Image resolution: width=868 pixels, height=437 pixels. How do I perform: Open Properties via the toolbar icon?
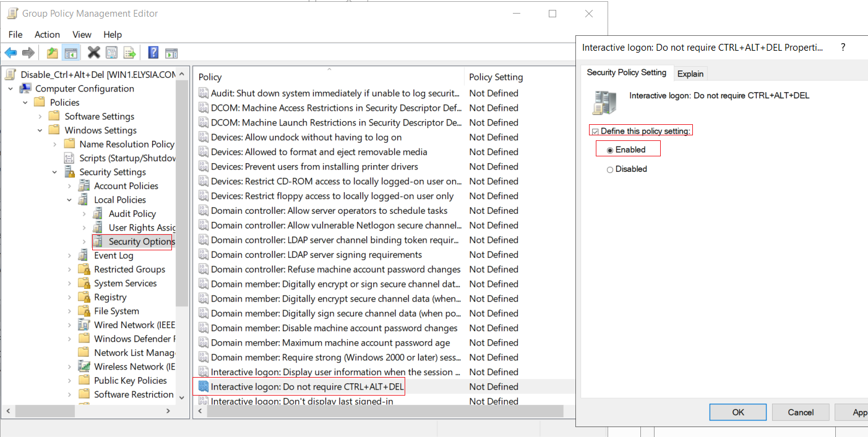tap(111, 53)
